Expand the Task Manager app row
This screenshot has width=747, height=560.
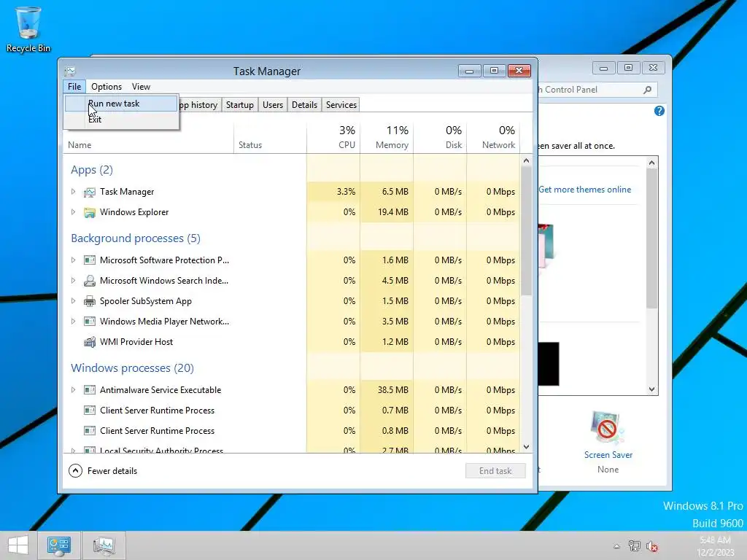coord(73,192)
